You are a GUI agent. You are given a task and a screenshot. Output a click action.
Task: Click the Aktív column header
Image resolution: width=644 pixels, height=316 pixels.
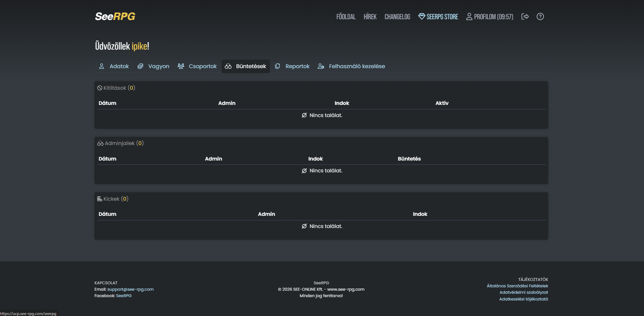[x=442, y=103]
